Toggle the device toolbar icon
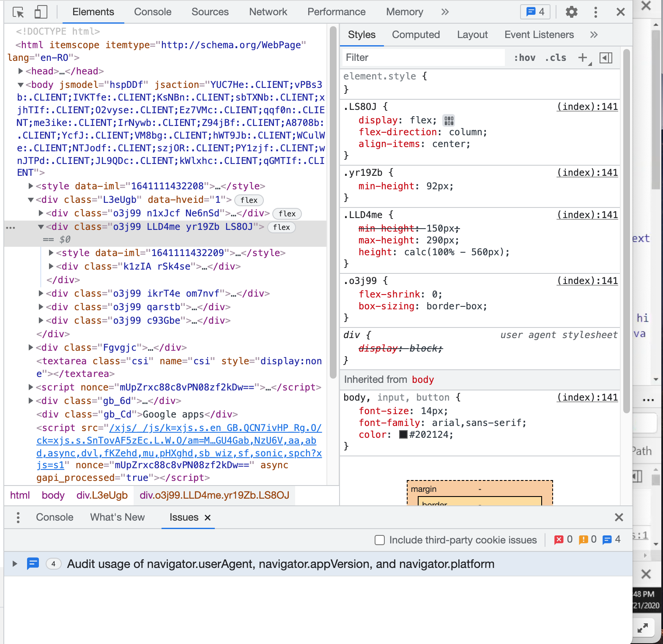663x644 pixels. [41, 12]
